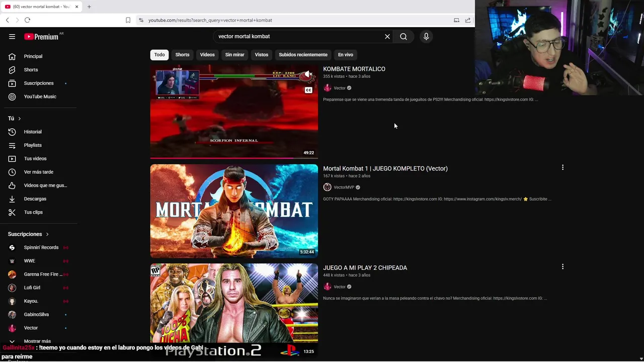Close the vector mortal kombat tab
The image size is (644, 362).
pyautogui.click(x=76, y=7)
